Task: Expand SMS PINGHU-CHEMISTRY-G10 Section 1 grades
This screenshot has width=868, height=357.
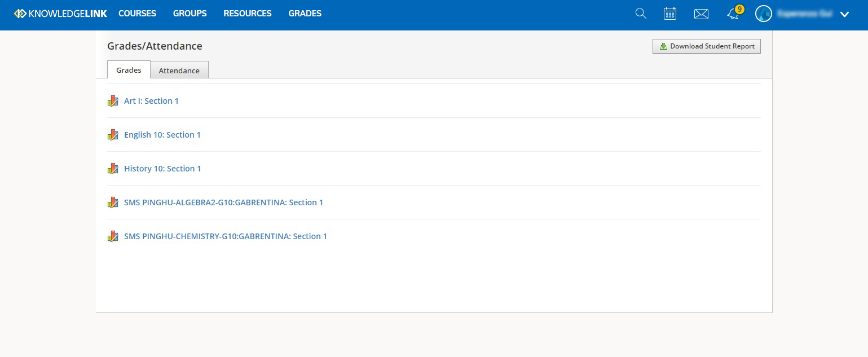Action: [226, 236]
